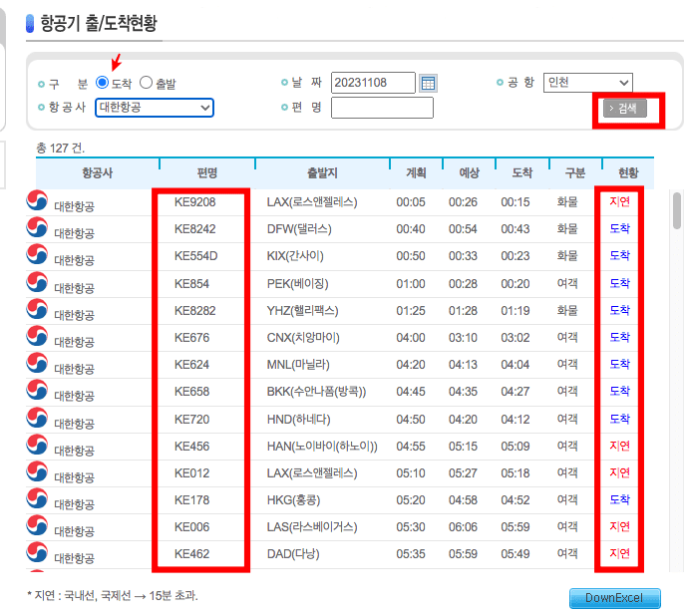Click the Korean Air logo in KE178 row
The width and height of the screenshot is (685, 616).
(x=37, y=499)
